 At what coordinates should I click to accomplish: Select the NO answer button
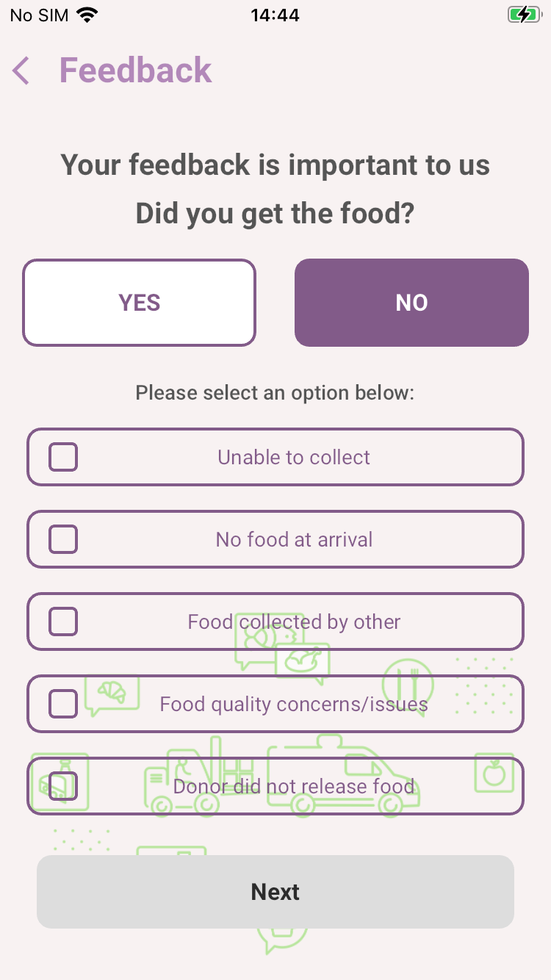(411, 303)
